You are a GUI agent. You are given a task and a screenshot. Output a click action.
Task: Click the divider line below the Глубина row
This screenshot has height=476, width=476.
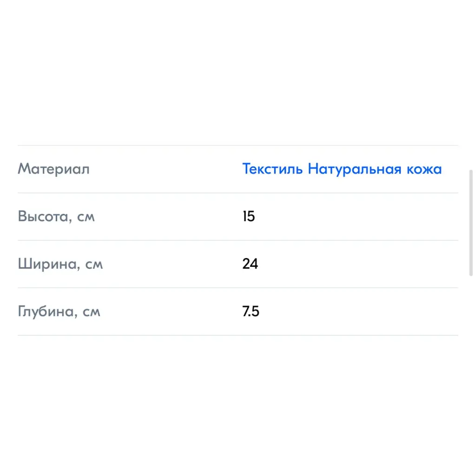(x=238, y=336)
